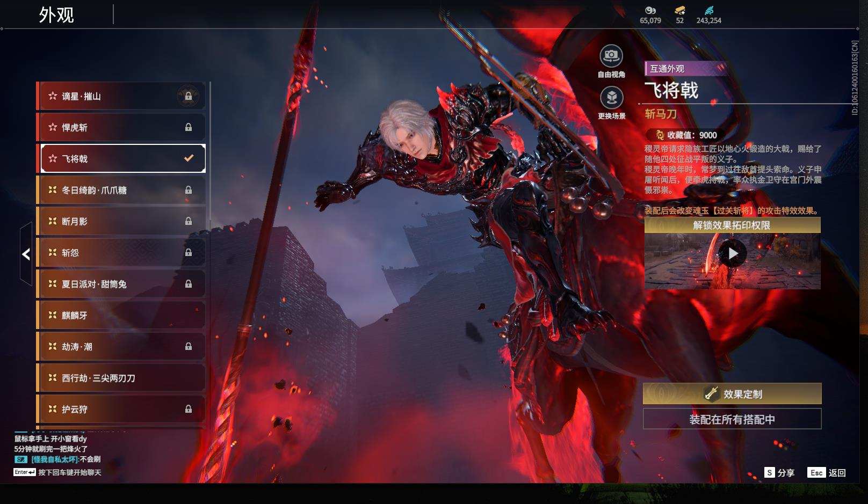Image resolution: width=868 pixels, height=504 pixels.
Task: Select the 劫涛·潮 skin
Action: point(122,347)
